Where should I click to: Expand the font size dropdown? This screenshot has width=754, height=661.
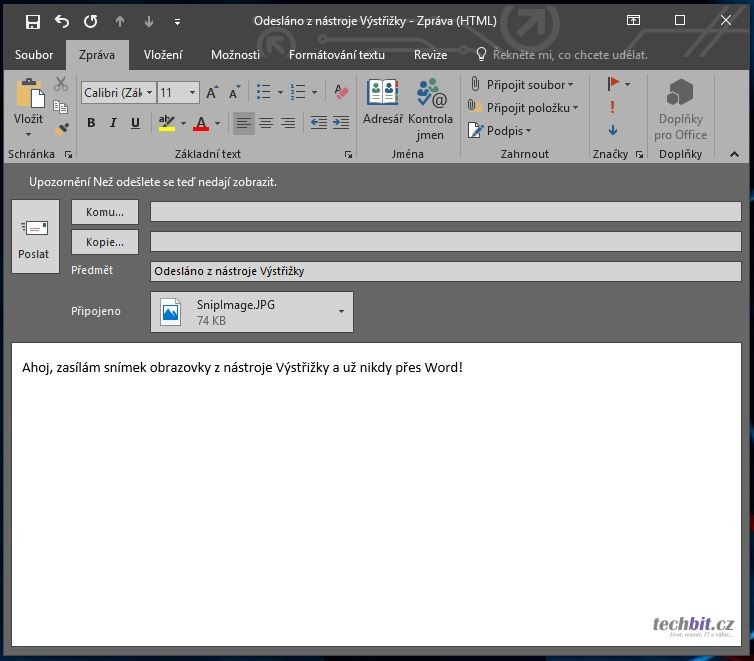[193, 93]
